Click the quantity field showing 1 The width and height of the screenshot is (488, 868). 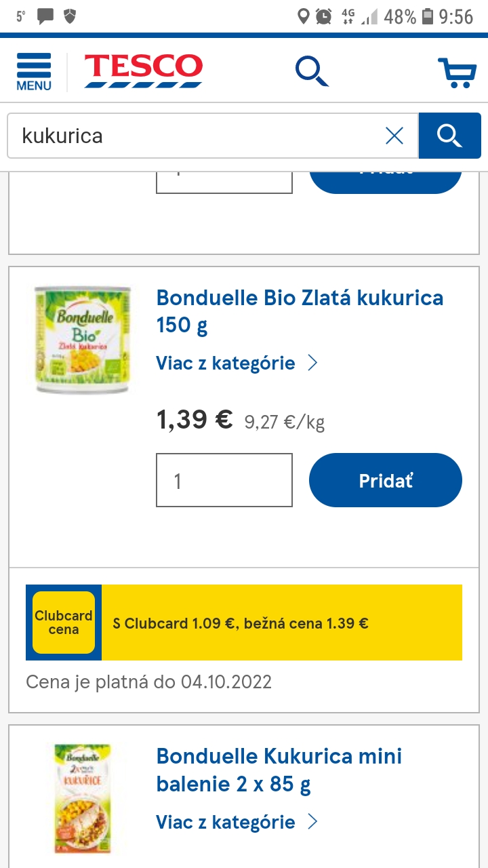[x=224, y=481]
